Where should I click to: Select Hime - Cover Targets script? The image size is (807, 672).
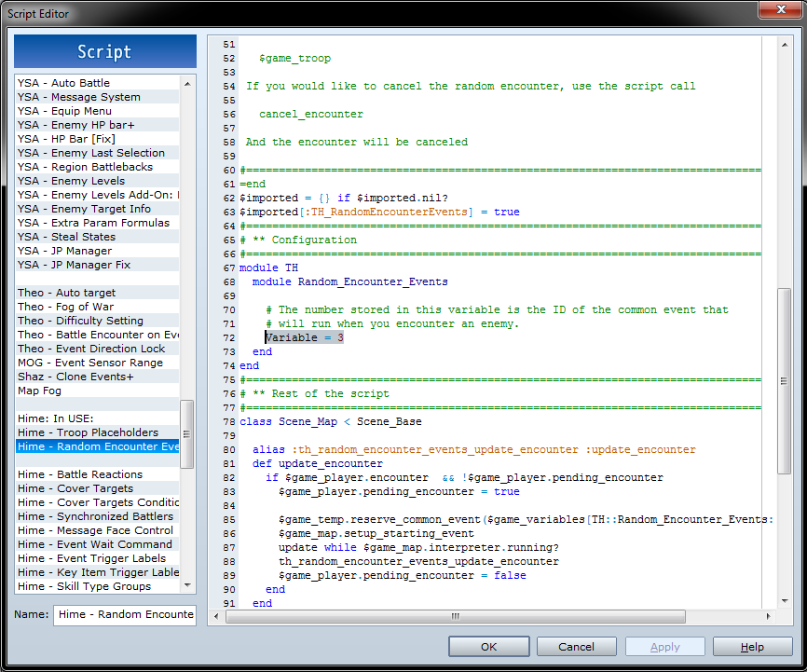[x=98, y=488]
